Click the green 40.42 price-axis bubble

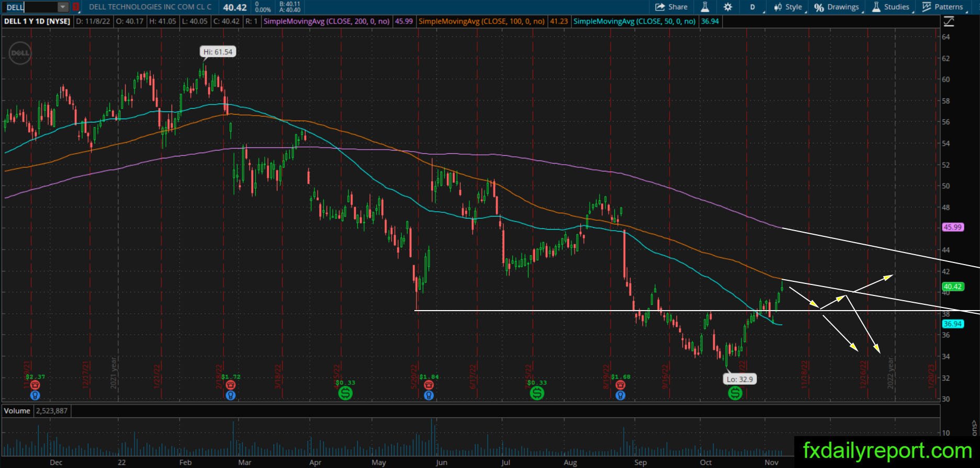pos(953,287)
